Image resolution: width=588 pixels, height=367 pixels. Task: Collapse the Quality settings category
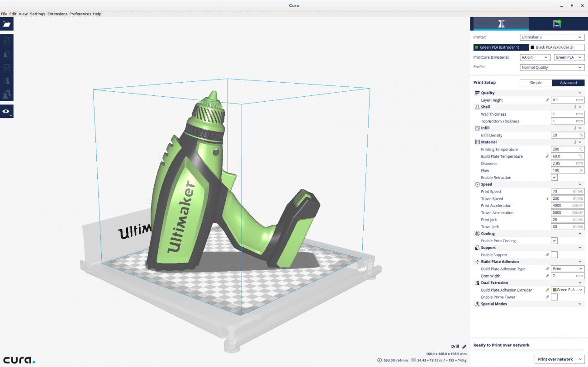(x=580, y=93)
